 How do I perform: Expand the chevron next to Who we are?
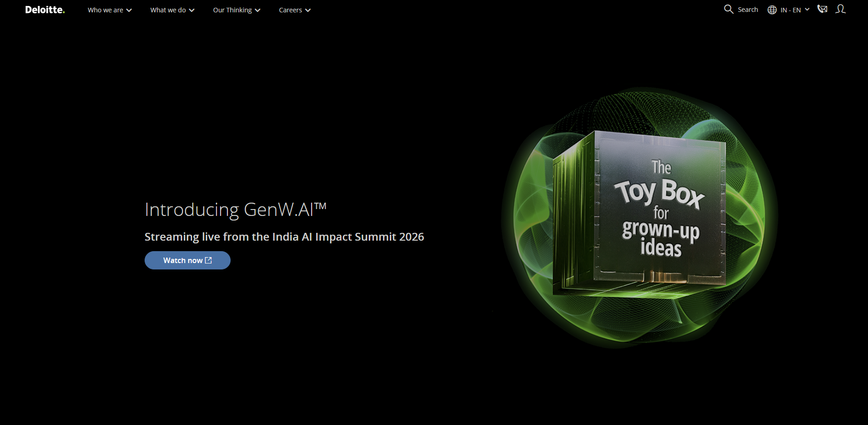[x=129, y=11]
